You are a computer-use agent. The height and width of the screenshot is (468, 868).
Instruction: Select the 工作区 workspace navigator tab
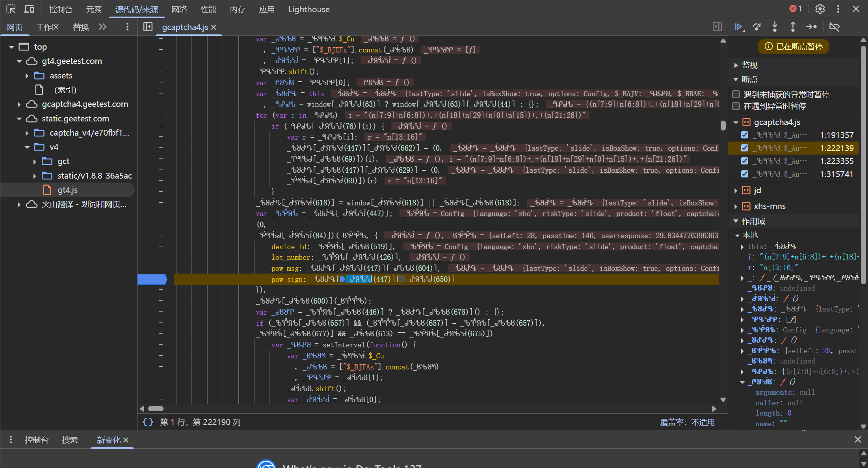[x=48, y=27]
